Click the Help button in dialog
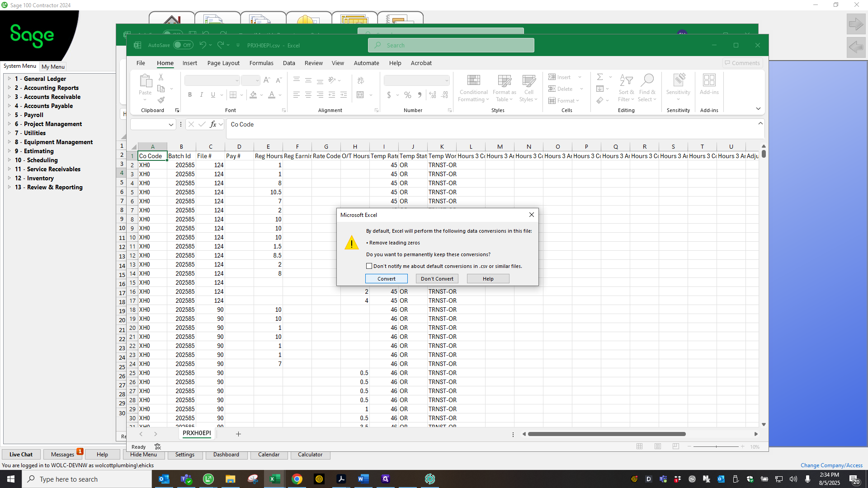The image size is (868, 488). [488, 279]
